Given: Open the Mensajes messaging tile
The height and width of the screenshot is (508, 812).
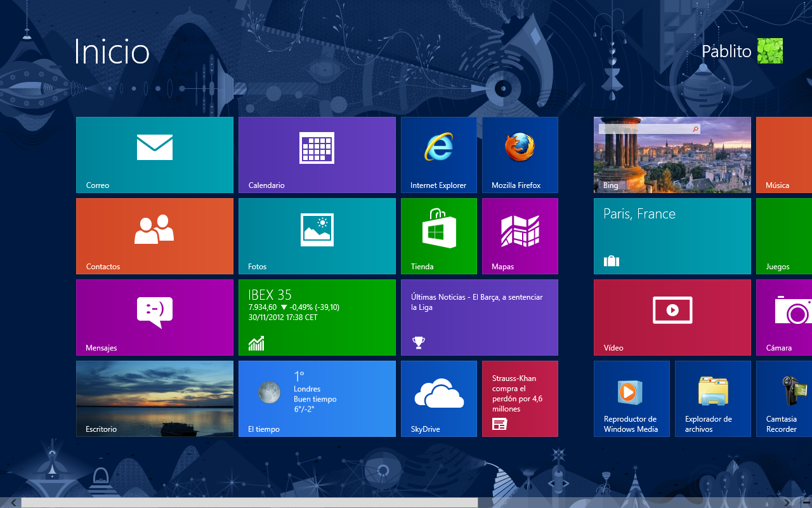Looking at the screenshot, I should pyautogui.click(x=155, y=317).
